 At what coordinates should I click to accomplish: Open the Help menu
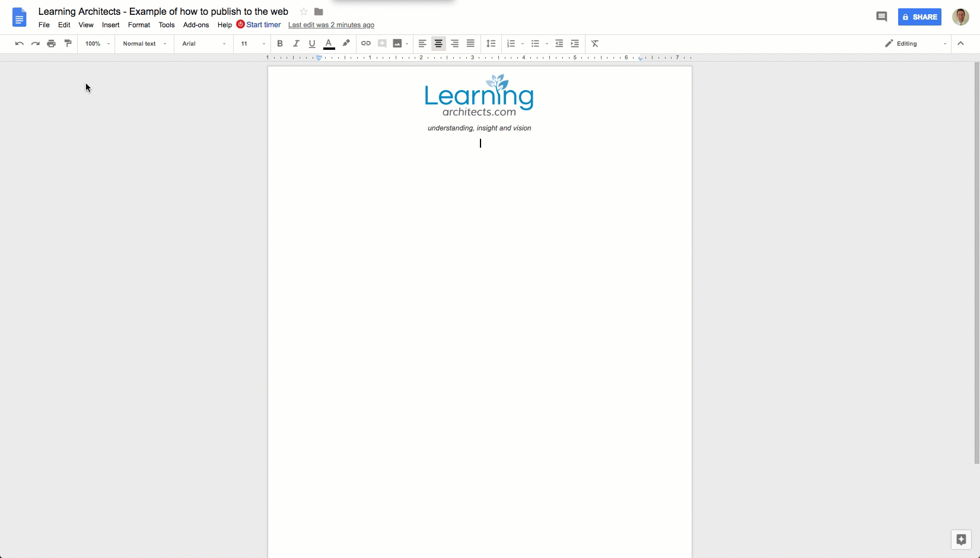coord(224,25)
